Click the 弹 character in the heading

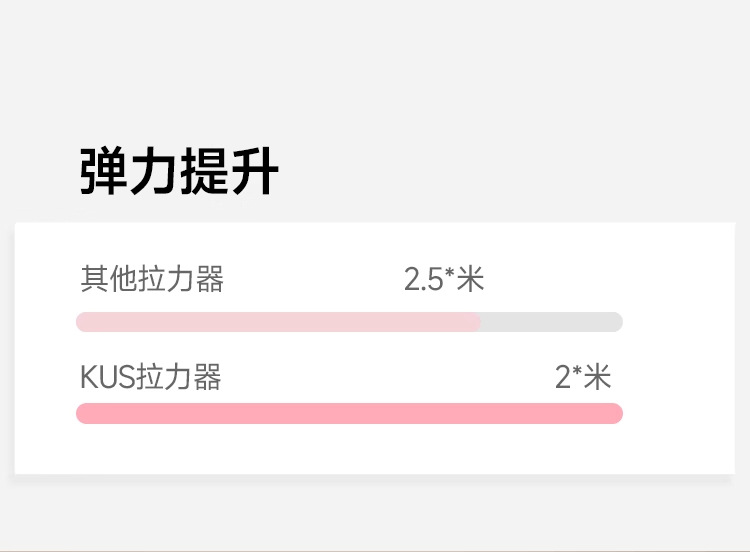coord(104,172)
